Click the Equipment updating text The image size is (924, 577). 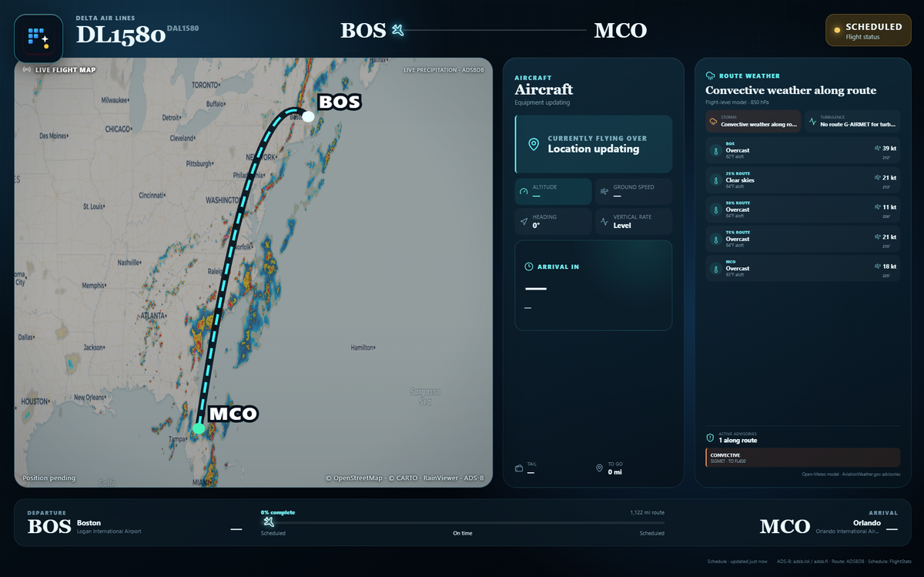(541, 102)
